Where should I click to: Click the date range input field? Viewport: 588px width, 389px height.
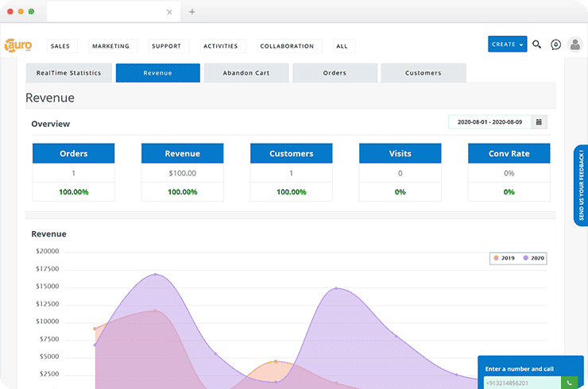click(x=489, y=122)
